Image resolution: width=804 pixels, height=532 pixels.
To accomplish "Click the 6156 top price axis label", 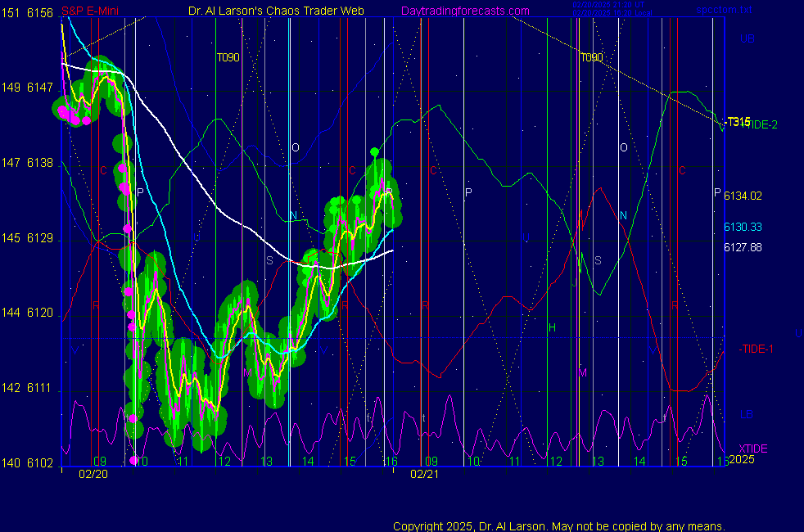I will (x=40, y=13).
